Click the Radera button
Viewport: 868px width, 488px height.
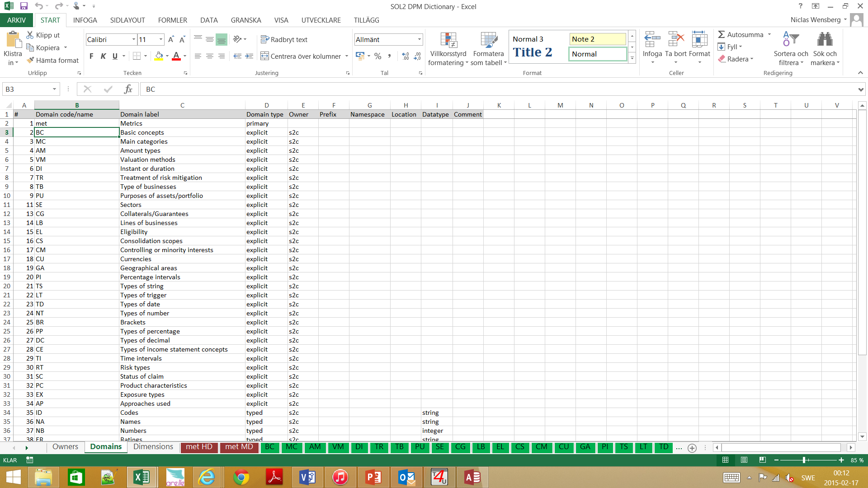[x=735, y=59]
